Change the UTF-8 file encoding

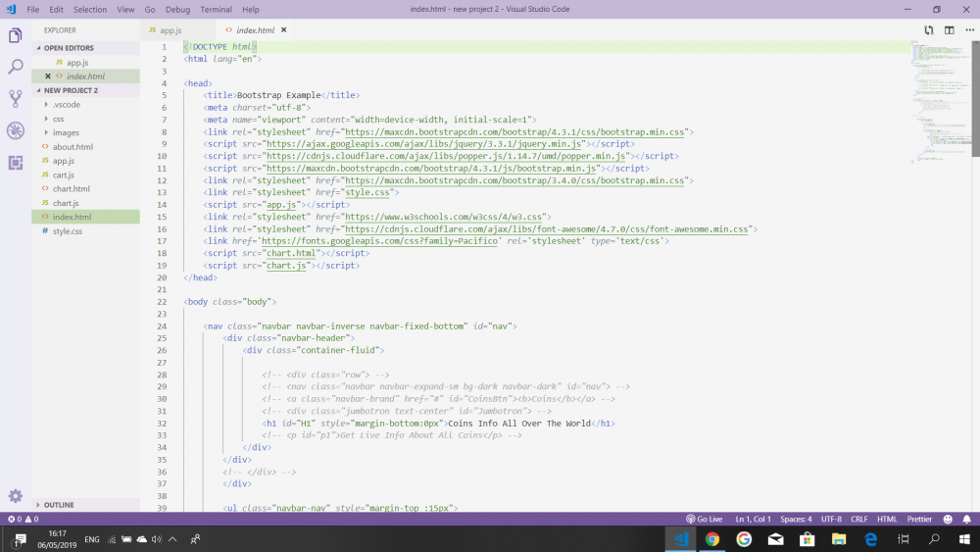tap(831, 519)
